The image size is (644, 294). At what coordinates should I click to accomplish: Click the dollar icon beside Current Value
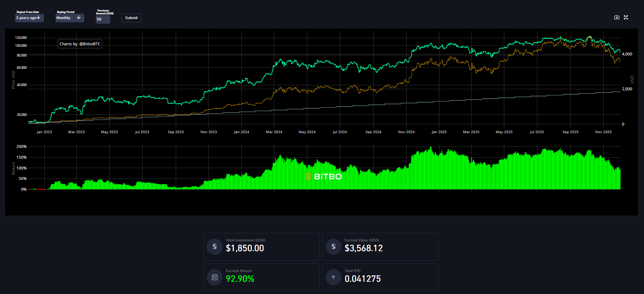click(334, 246)
